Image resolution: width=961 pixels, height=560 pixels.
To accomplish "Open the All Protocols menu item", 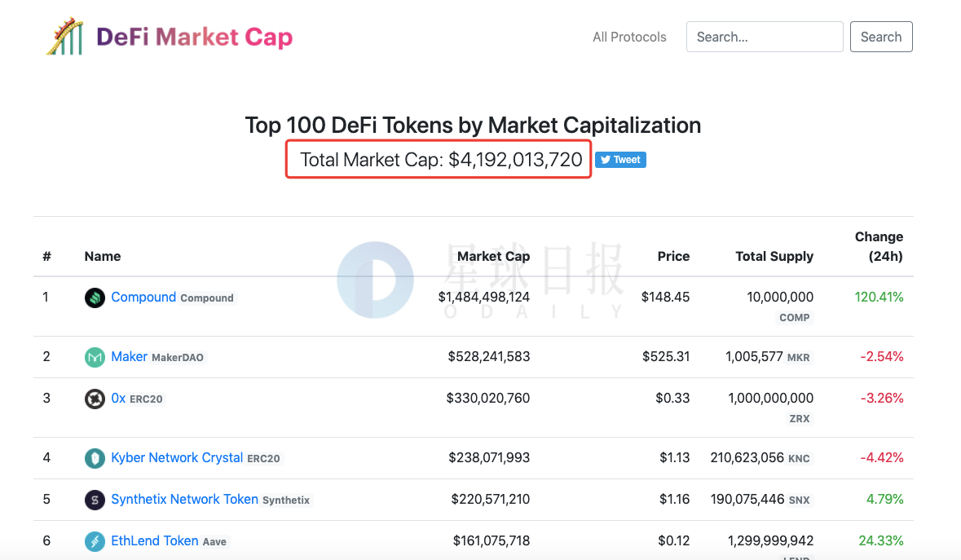I will point(628,37).
